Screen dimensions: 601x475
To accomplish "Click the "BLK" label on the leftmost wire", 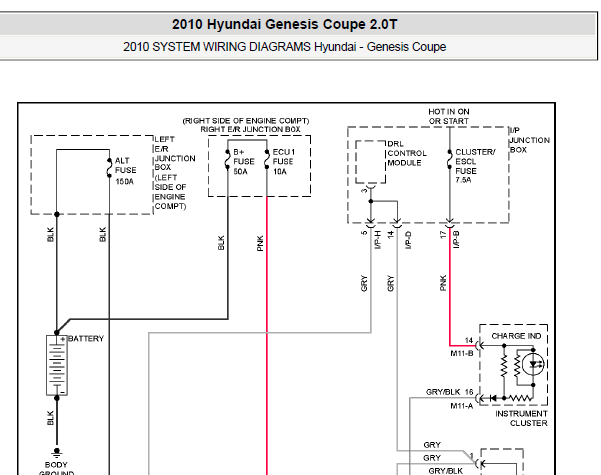I will [51, 235].
